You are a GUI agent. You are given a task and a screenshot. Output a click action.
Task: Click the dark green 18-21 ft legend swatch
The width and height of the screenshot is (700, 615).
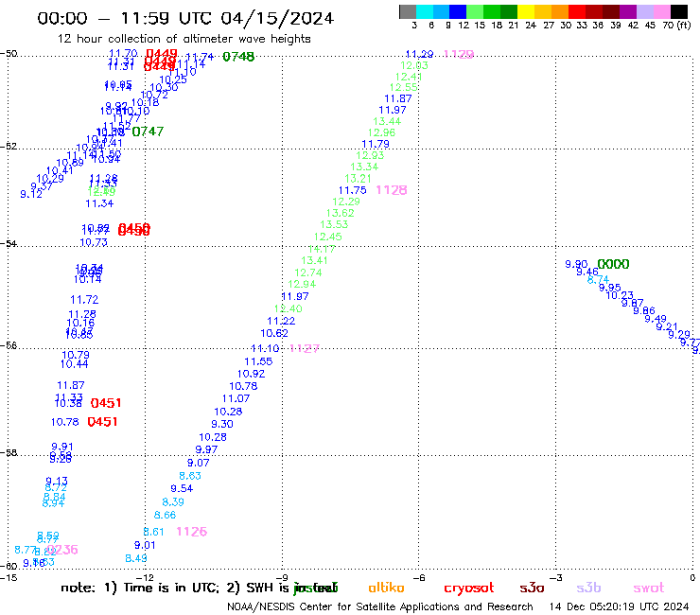pyautogui.click(x=509, y=11)
